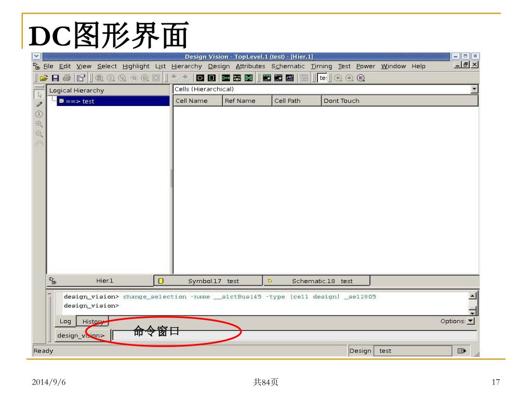Open the Timing menu
Screen dimensions: 532x399
coord(321,66)
